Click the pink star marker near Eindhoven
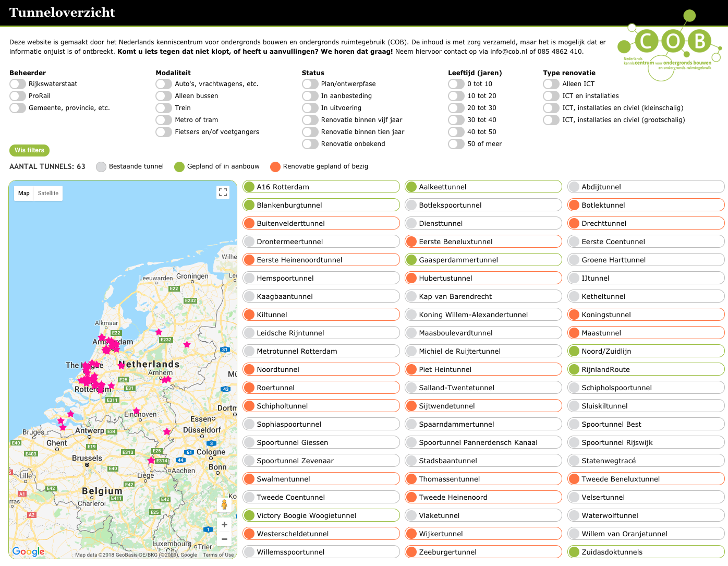The width and height of the screenshot is (728, 566). point(136,411)
